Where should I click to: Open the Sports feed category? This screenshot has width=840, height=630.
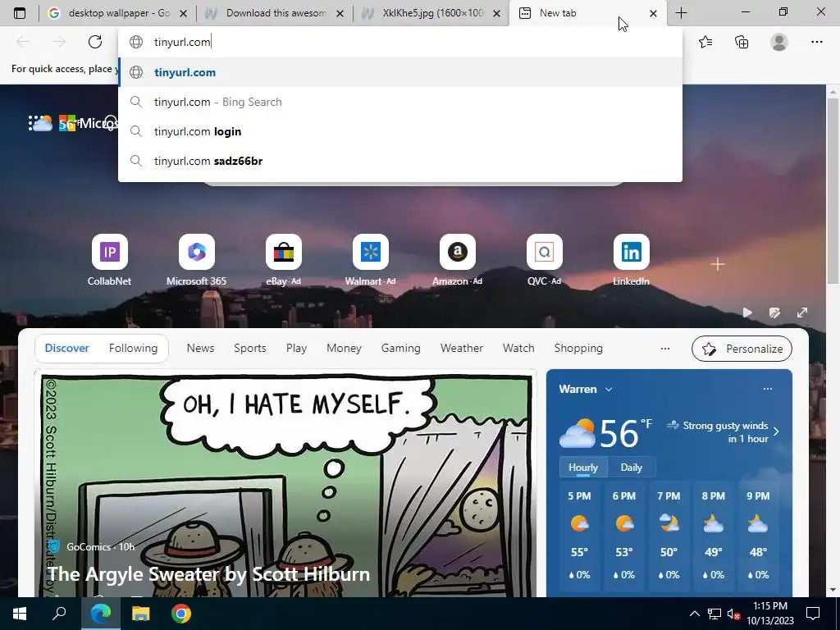tap(250, 348)
